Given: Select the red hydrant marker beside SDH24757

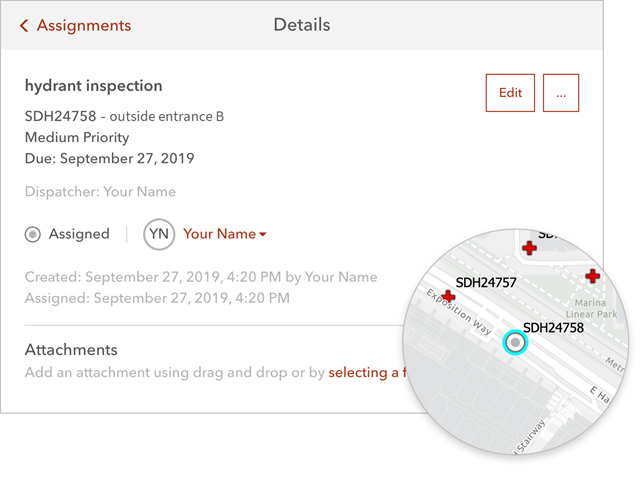Looking at the screenshot, I should pyautogui.click(x=448, y=297).
